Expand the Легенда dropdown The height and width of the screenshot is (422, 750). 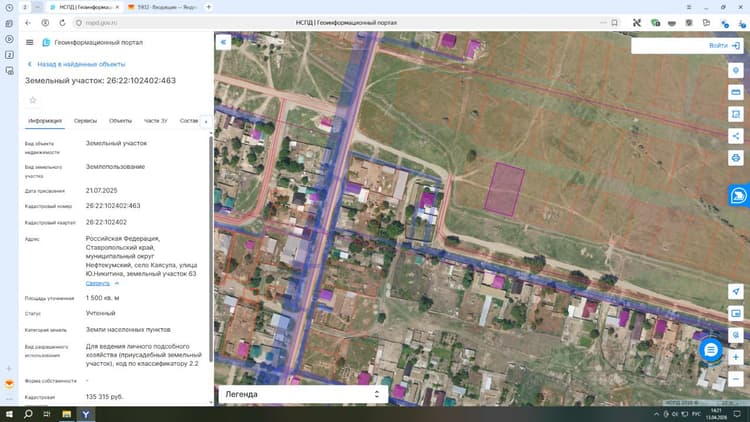coord(303,394)
